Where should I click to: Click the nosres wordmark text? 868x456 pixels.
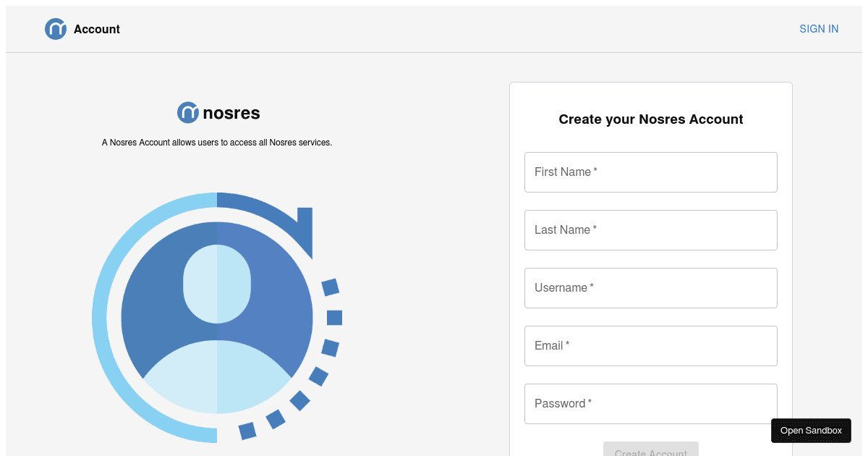tap(231, 113)
